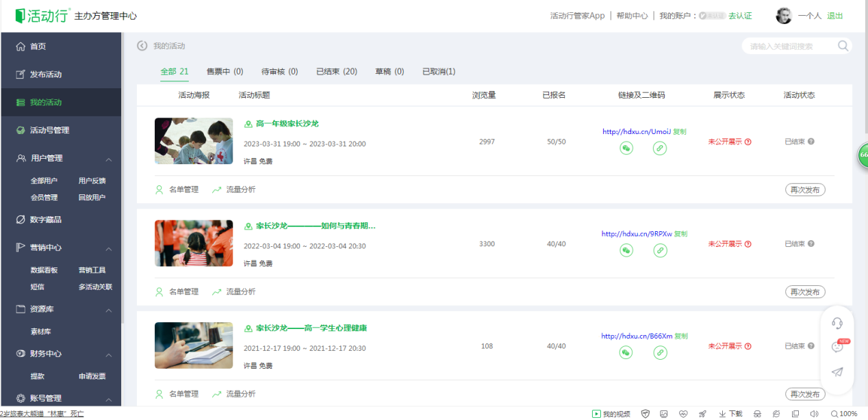Screen dimensions: 868x420
Task: Switch to the 已结束 (20) tab
Action: coord(336,71)
